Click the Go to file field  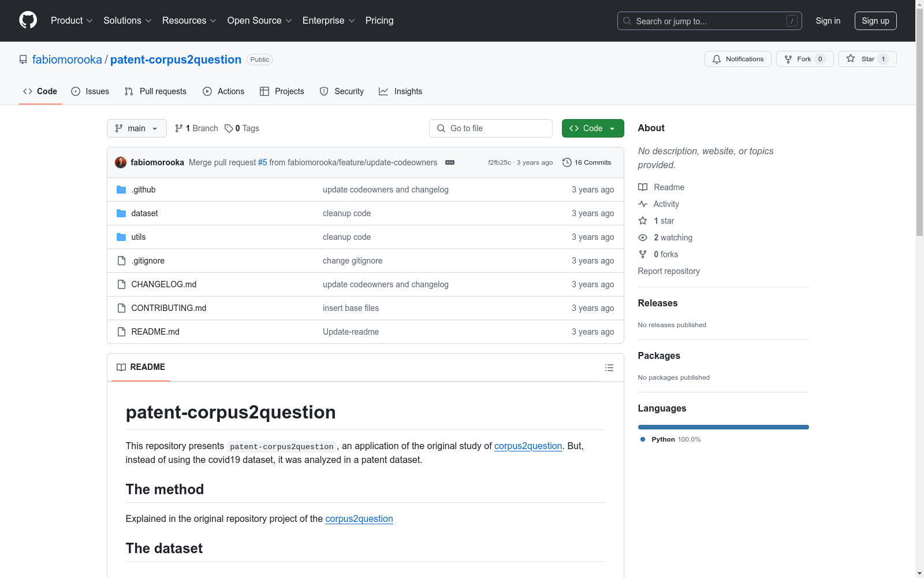(491, 128)
